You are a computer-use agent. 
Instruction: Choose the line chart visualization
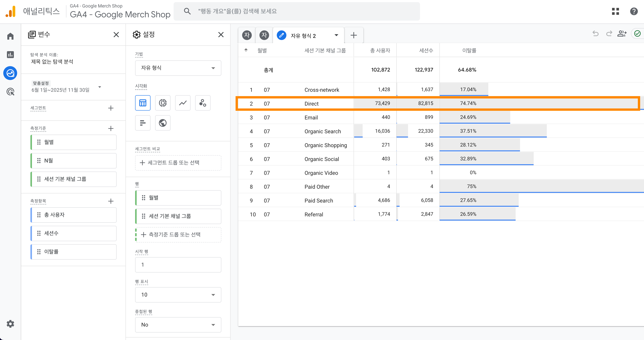click(182, 103)
